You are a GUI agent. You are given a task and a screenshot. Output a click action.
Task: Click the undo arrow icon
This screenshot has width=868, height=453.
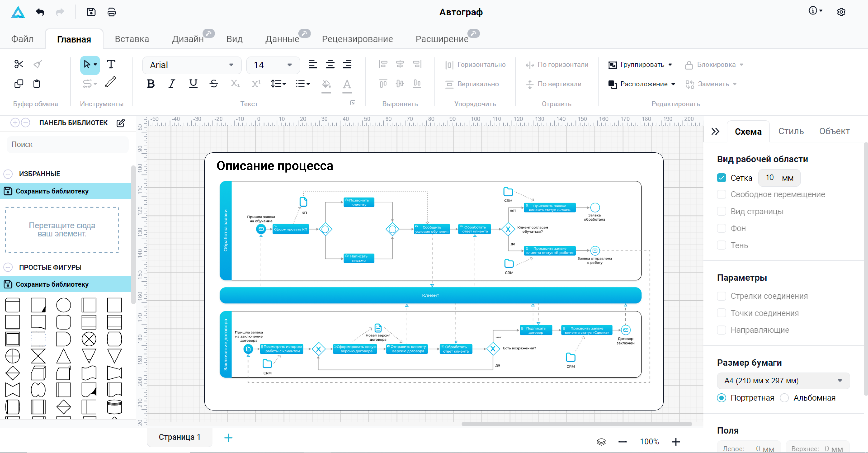pos(40,12)
